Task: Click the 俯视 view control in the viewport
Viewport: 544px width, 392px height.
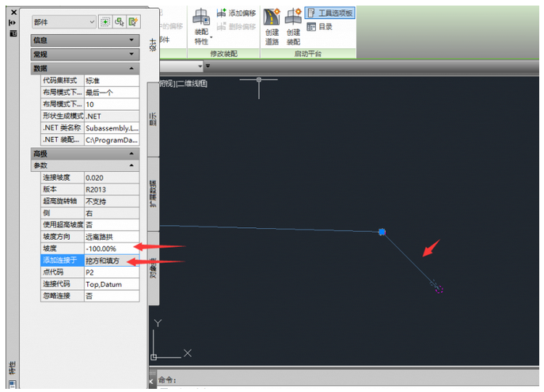Action: click(x=166, y=84)
